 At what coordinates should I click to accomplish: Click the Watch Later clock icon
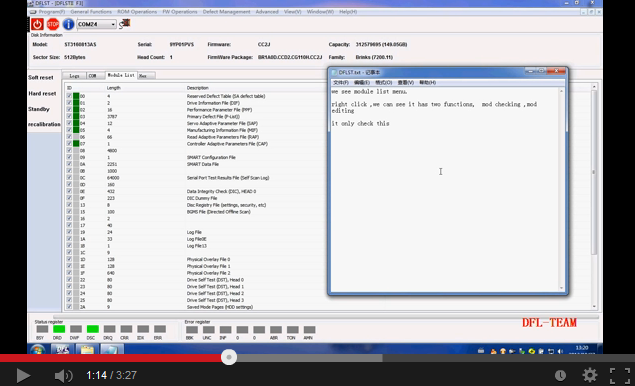(x=560, y=375)
